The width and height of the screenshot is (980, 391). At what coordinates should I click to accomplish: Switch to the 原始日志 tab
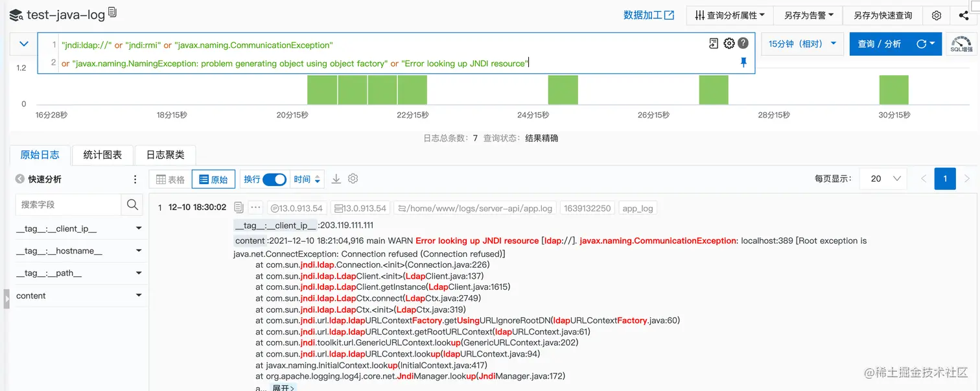point(40,155)
